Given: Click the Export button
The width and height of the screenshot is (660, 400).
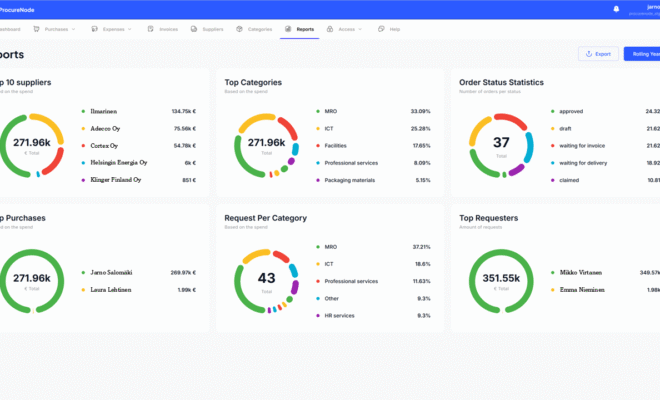Looking at the screenshot, I should pyautogui.click(x=597, y=54).
